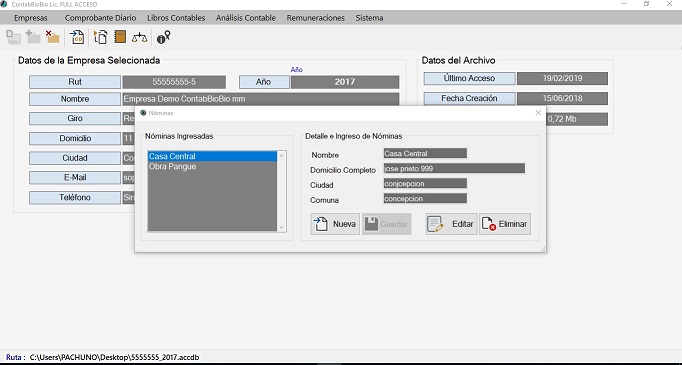This screenshot has width=682, height=365.
Task: Click the Empresa Demo ContabBioBio mm field
Action: [261, 99]
